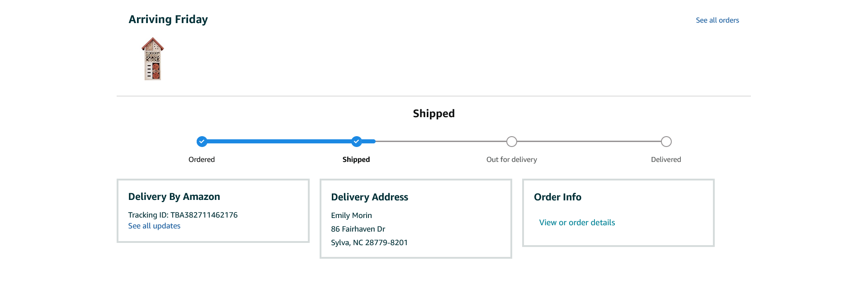Click the insect house product thumbnail
This screenshot has width=868, height=294.
click(153, 59)
